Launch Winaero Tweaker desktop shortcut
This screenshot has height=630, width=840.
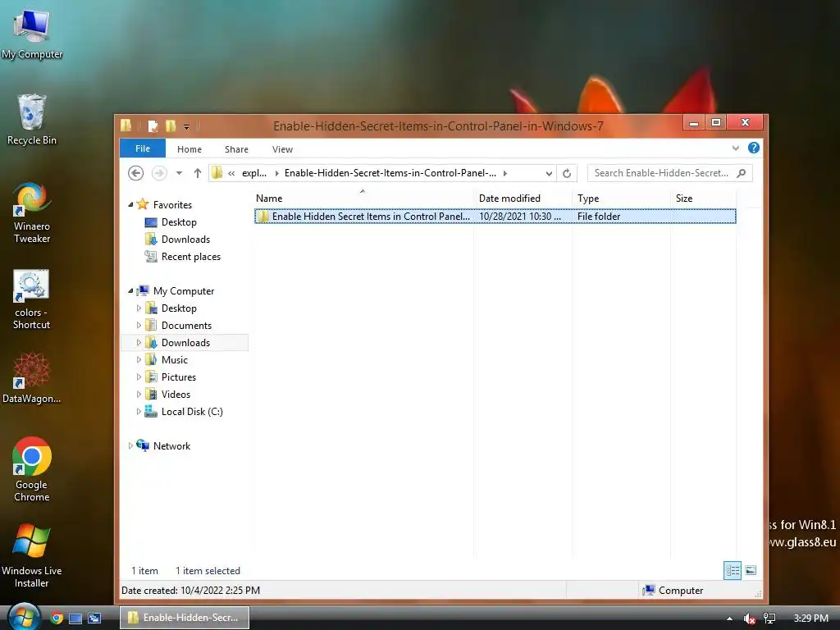pyautogui.click(x=32, y=212)
